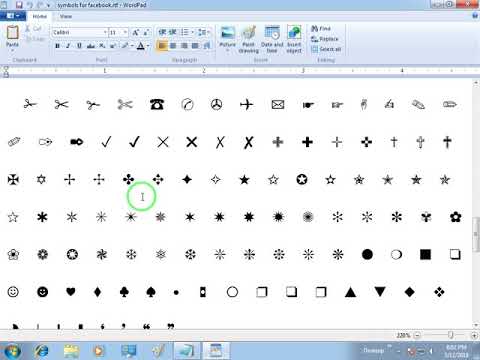Click the zoom out minus button
This screenshot has height=360, width=480.
coord(417,335)
